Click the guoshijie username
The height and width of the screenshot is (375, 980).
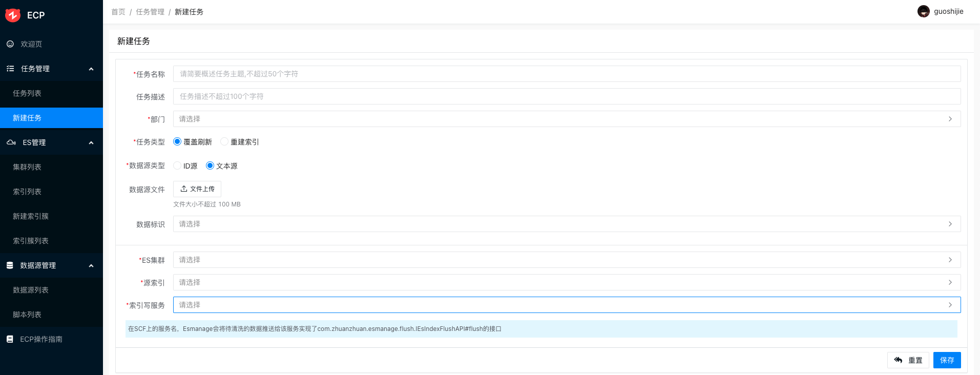[x=949, y=11]
